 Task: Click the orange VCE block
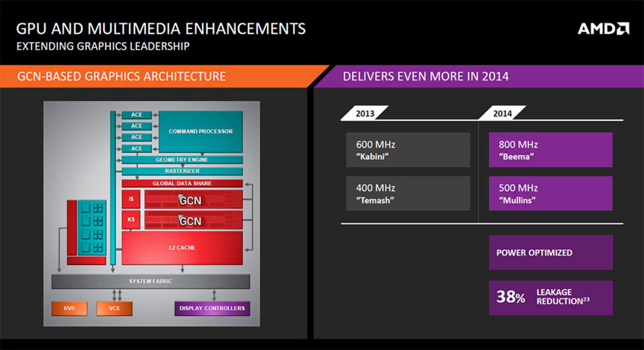click(x=115, y=309)
